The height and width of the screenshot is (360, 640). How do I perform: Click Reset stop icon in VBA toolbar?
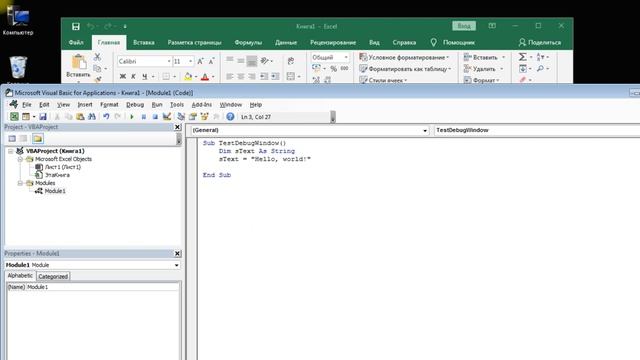pos(155,117)
